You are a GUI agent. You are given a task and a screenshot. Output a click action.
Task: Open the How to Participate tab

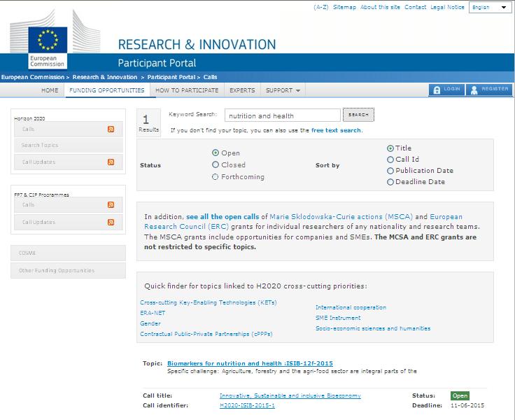187,90
